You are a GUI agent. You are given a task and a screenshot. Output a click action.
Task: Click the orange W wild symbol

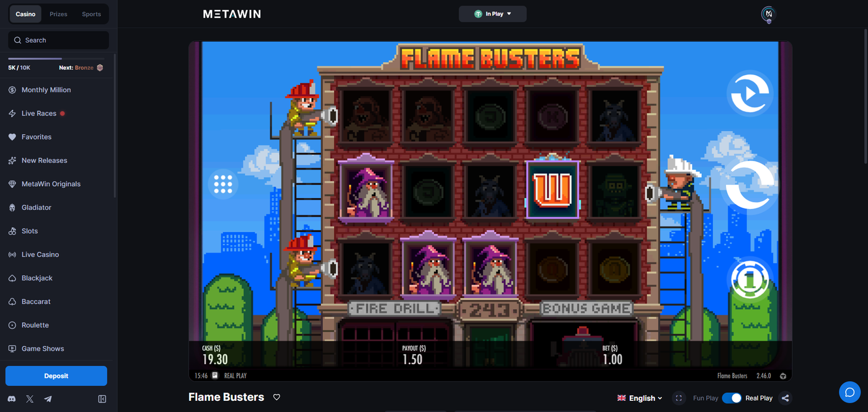click(x=552, y=189)
